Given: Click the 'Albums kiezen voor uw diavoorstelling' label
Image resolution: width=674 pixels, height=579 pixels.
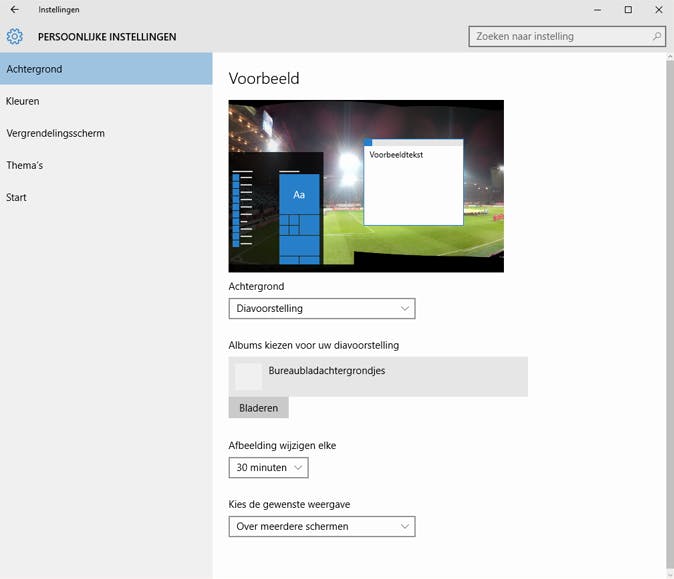Looking at the screenshot, I should (x=314, y=345).
